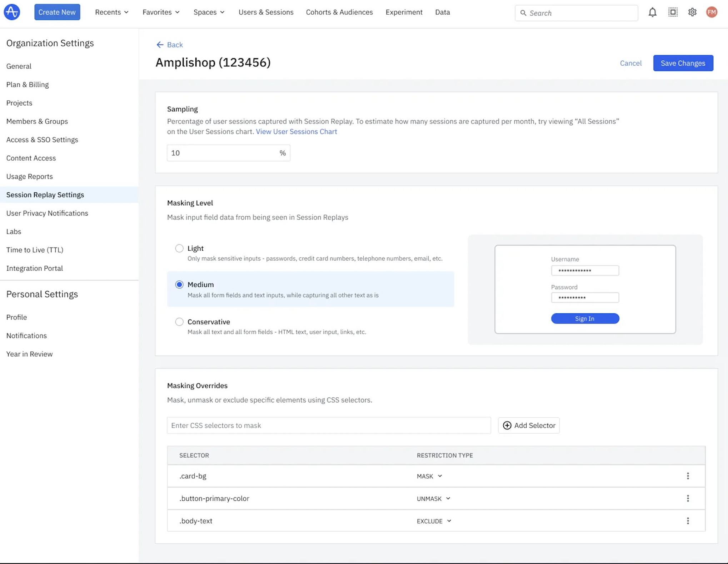Select the Conservative masking level
This screenshot has height=564, width=728.
click(179, 322)
